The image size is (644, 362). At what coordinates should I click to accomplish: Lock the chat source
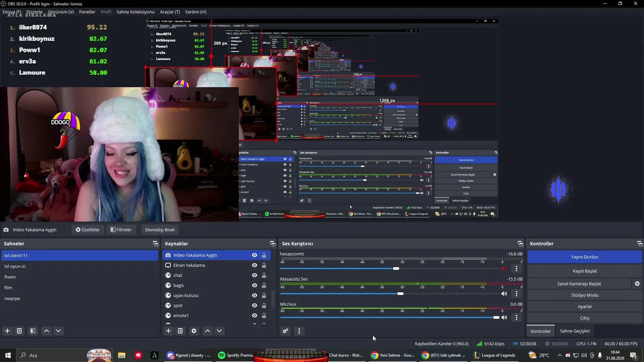(264, 276)
